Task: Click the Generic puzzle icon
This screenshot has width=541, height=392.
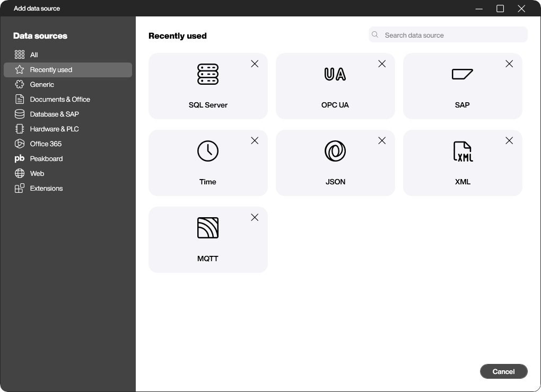Action: click(x=20, y=84)
